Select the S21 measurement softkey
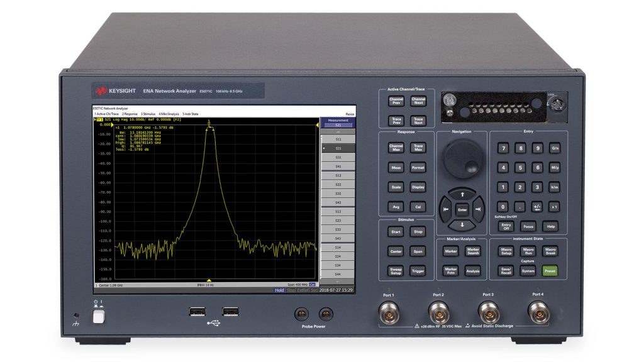 tap(338, 148)
